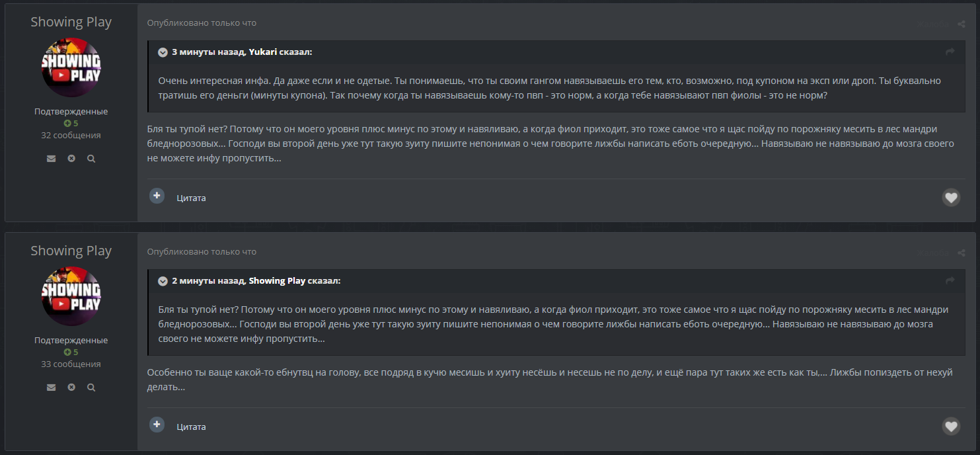Click the envelope message icon in first post
980x455 pixels.
[51, 159]
